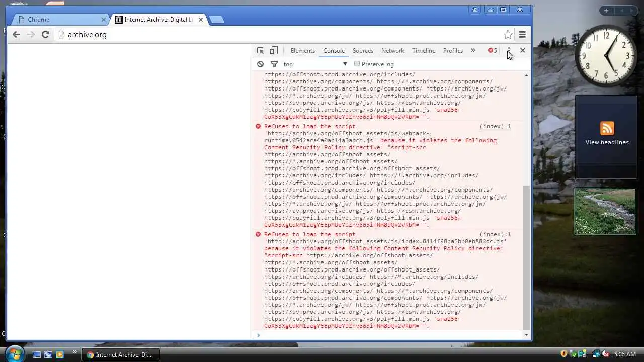The image size is (644, 362).
Task: Go back to previous page
Action: pyautogui.click(x=16, y=34)
